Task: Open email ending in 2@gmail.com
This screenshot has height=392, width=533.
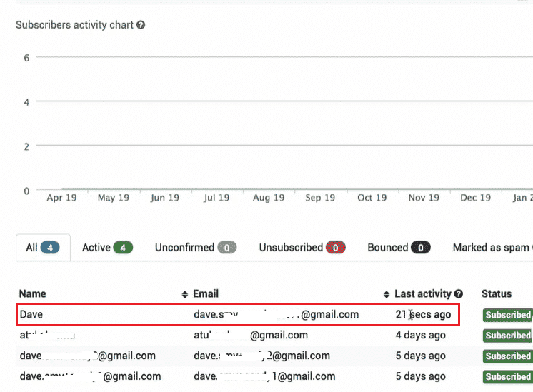Action: click(x=261, y=356)
